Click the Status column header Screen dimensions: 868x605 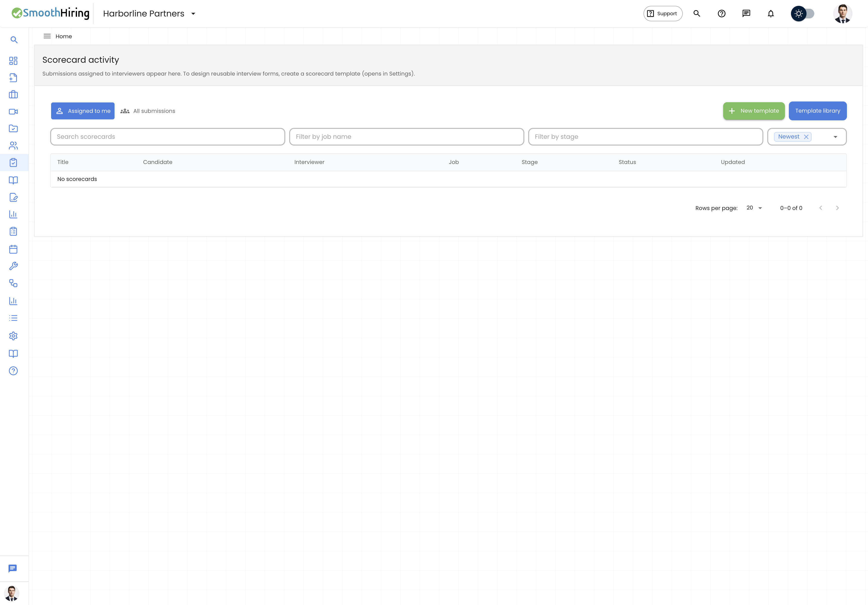pos(627,162)
